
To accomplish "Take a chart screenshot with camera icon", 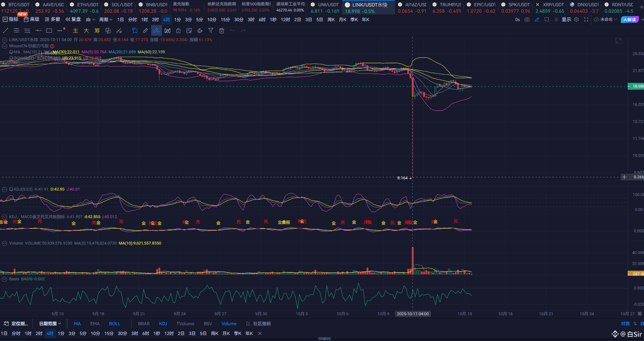I will pos(527,20).
